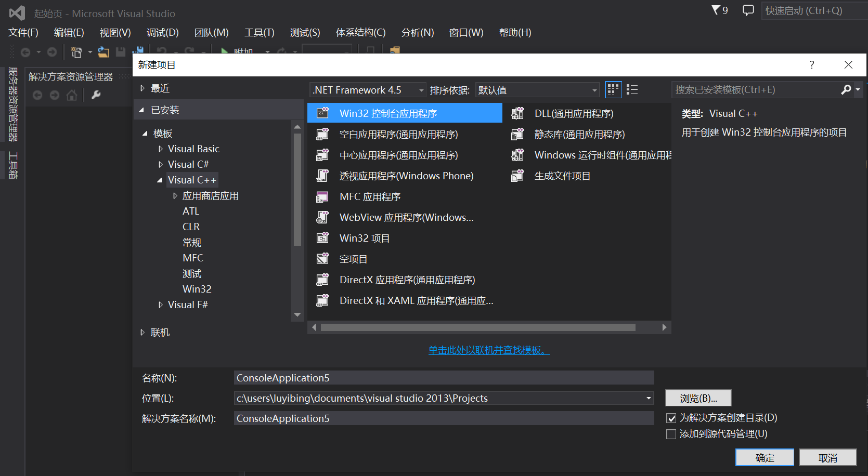Click the Windows 运行时组件 template icon
The image size is (868, 476).
click(517, 155)
